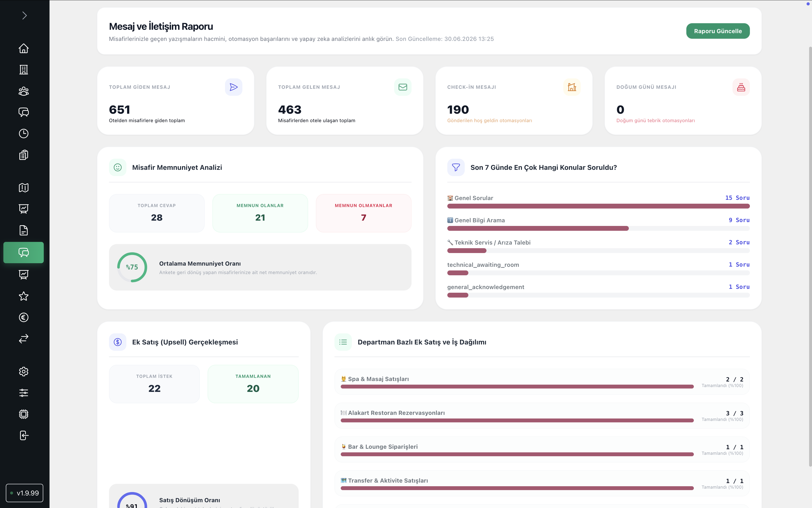The height and width of the screenshot is (508, 812).
Task: Open the star icon in sidebar
Action: click(23, 296)
